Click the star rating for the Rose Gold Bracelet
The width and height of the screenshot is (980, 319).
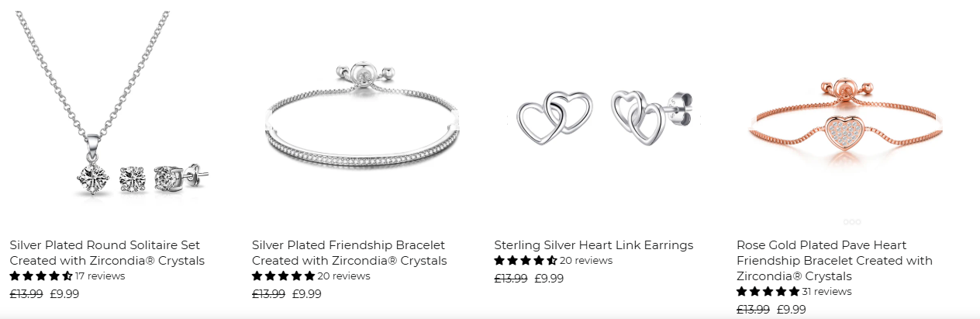pos(768,292)
